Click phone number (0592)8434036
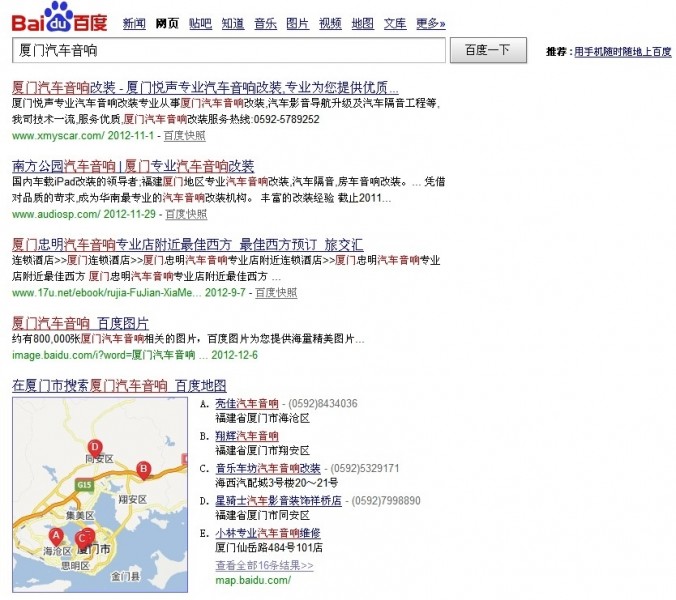 click(x=322, y=404)
